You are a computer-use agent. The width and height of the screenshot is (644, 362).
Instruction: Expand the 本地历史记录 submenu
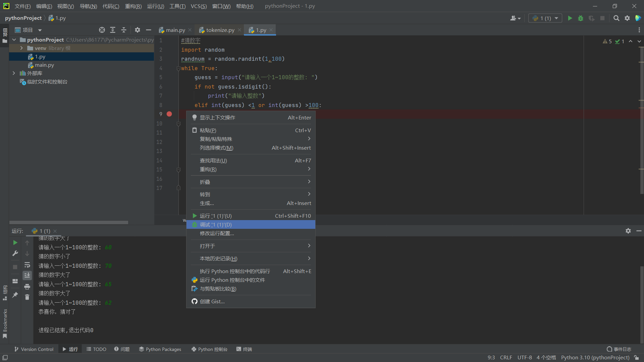coord(251,259)
